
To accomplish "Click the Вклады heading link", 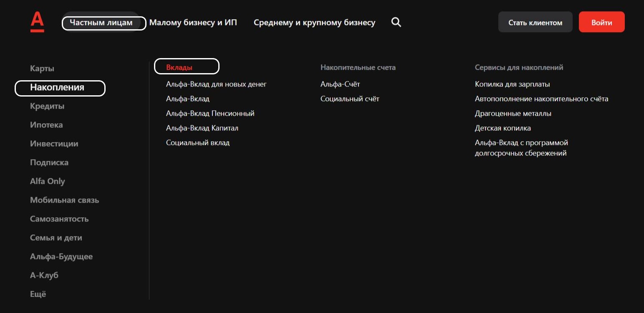I will pos(179,67).
